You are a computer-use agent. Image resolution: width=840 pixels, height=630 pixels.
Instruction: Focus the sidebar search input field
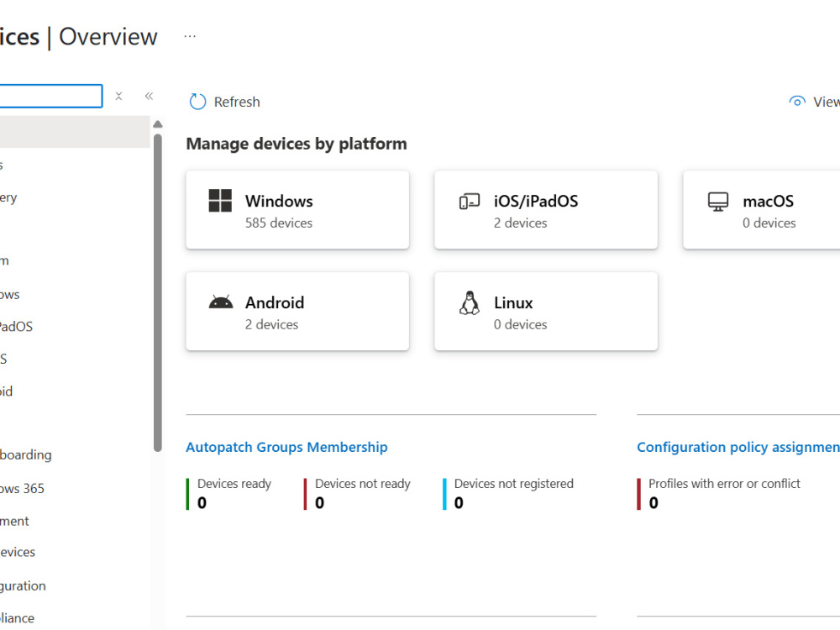click(51, 96)
